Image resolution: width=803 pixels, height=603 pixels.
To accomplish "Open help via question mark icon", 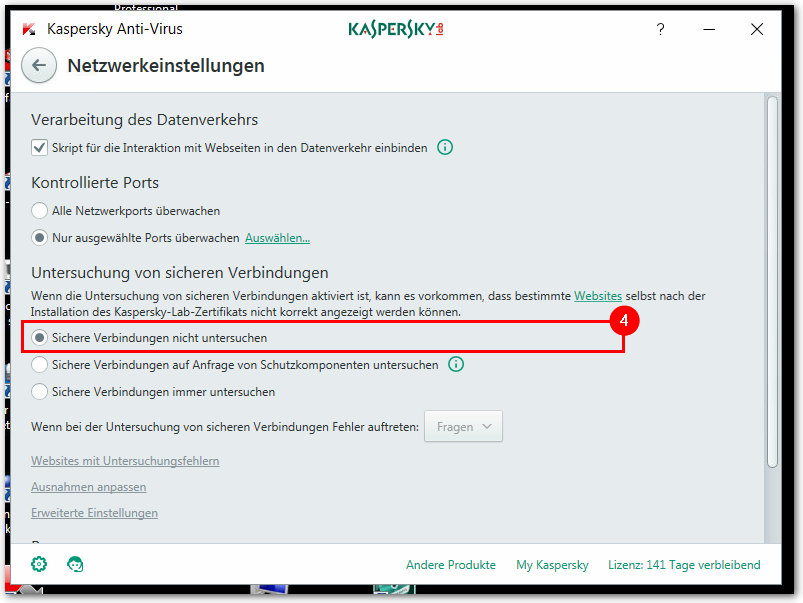I will (x=661, y=29).
